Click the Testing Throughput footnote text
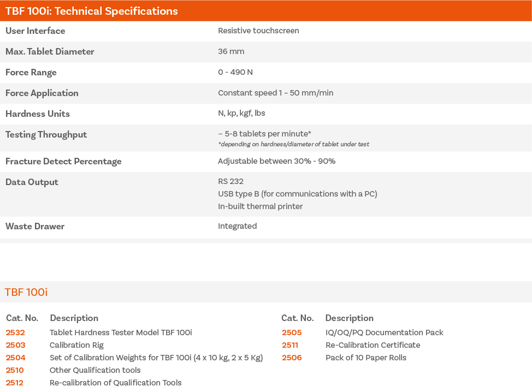The width and height of the screenshot is (532, 392). (x=294, y=144)
